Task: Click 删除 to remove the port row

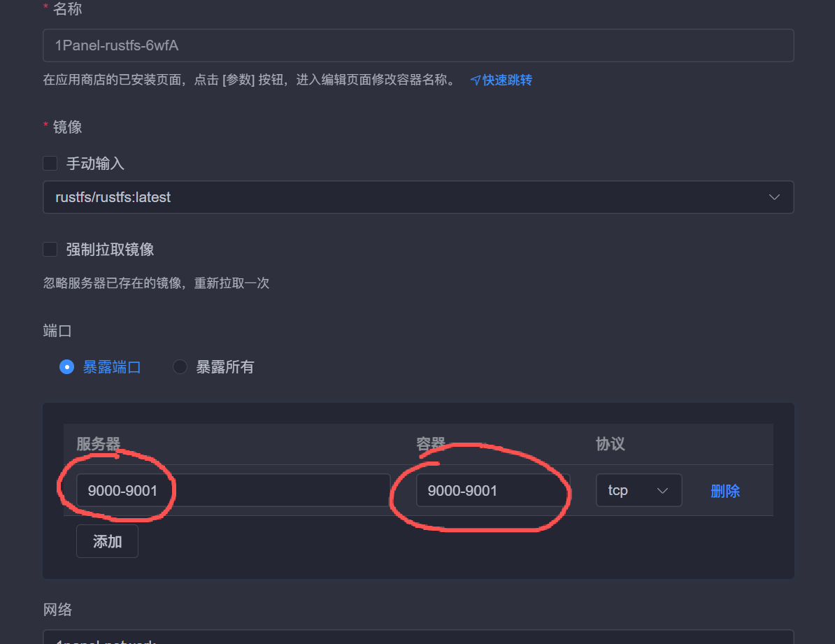Action: [725, 491]
